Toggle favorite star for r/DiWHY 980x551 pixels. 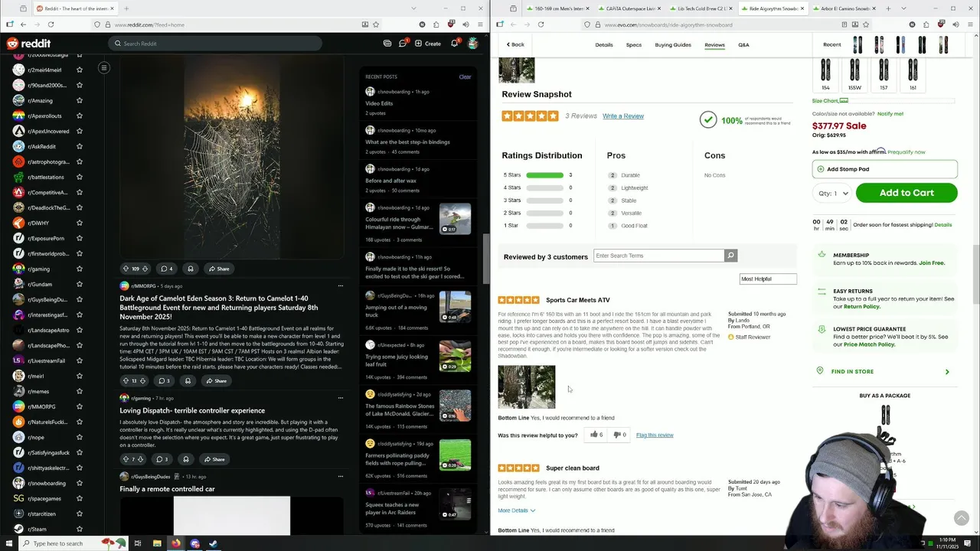click(80, 223)
